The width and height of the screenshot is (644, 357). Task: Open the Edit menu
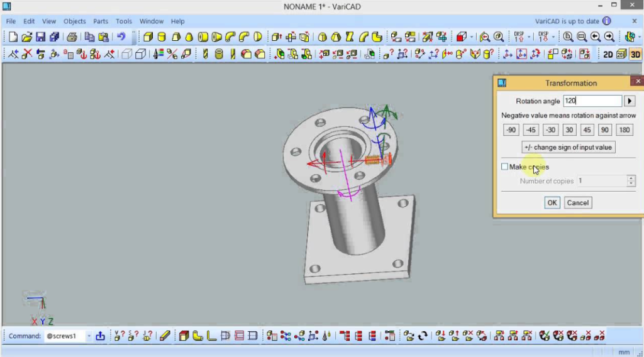(29, 21)
